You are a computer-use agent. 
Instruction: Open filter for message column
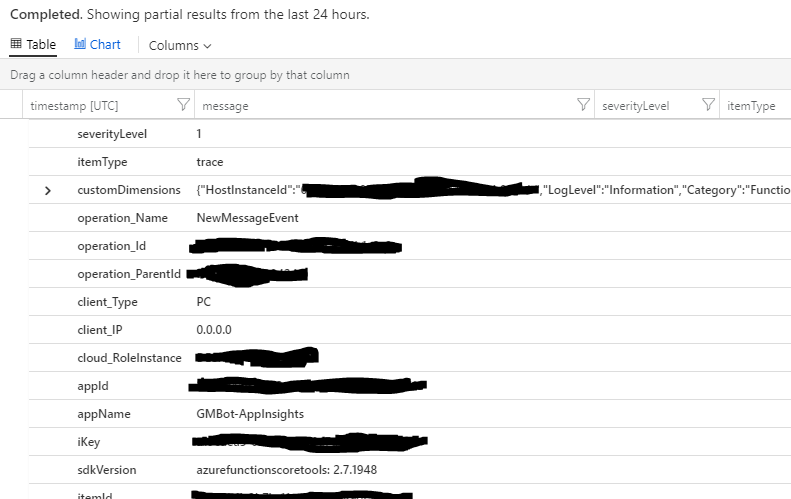click(x=583, y=104)
